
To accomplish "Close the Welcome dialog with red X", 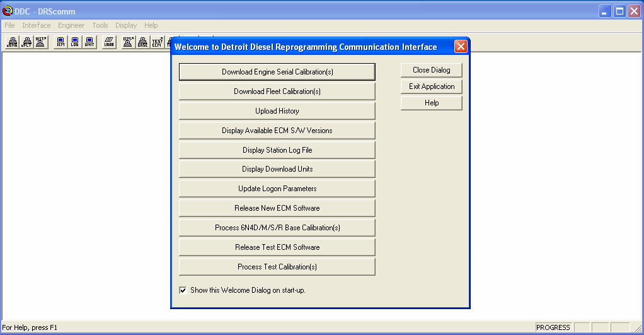I will tap(461, 47).
